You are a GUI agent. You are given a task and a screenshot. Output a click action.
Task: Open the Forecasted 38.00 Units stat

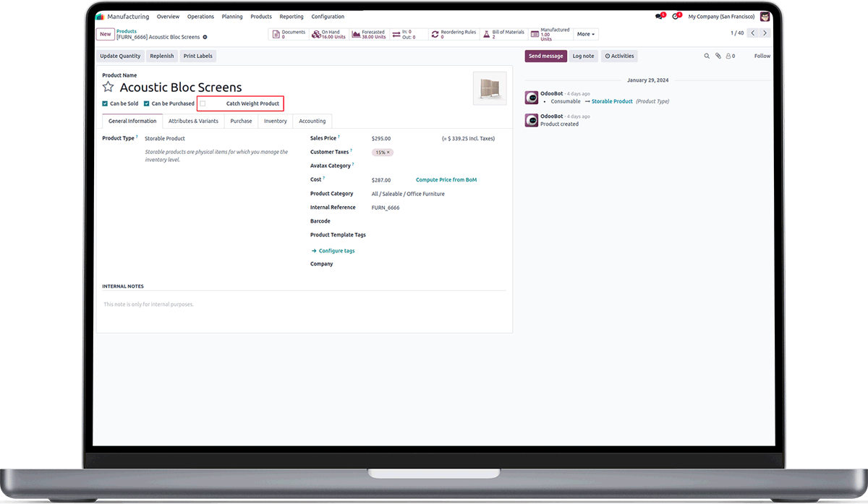[x=369, y=34]
